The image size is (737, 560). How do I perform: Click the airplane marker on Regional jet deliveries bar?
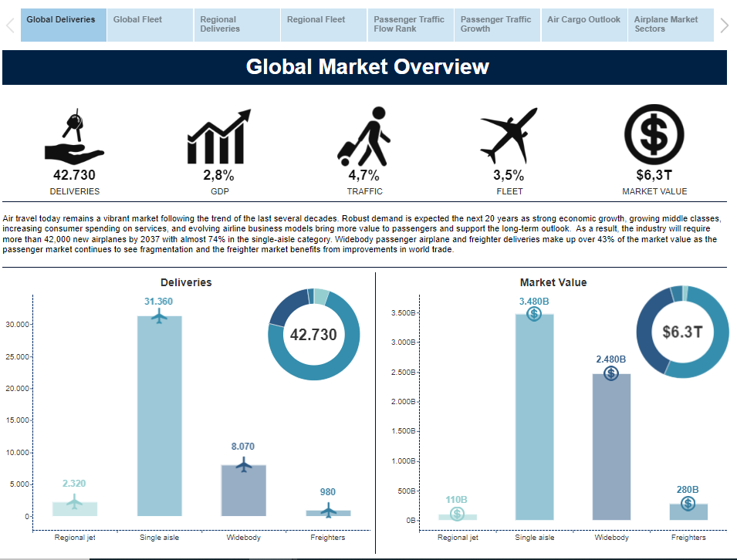point(74,502)
